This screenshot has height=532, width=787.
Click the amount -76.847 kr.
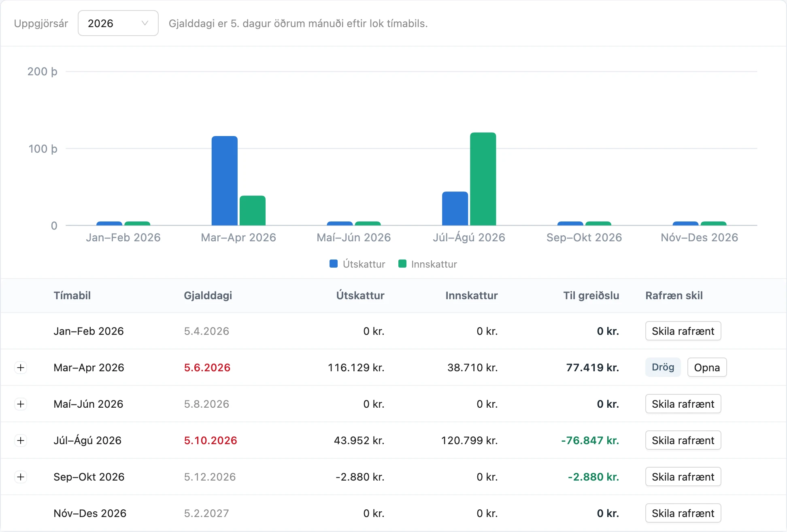(x=590, y=440)
